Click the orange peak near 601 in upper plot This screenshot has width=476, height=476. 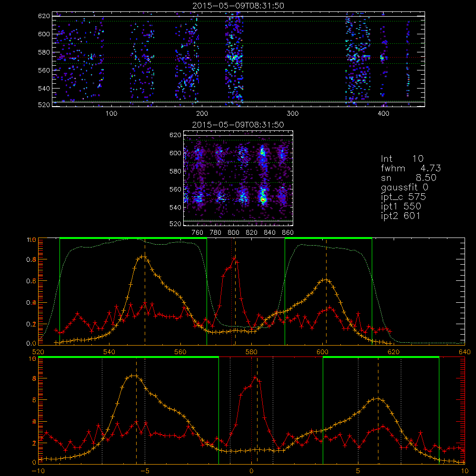pos(326,280)
